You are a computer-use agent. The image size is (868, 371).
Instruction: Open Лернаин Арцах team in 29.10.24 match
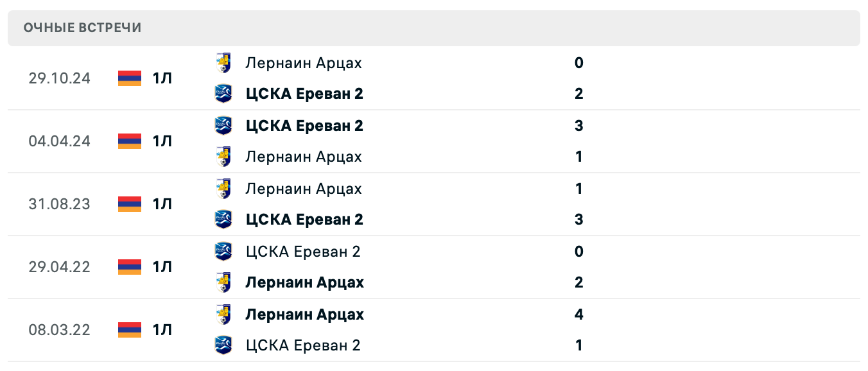(304, 63)
